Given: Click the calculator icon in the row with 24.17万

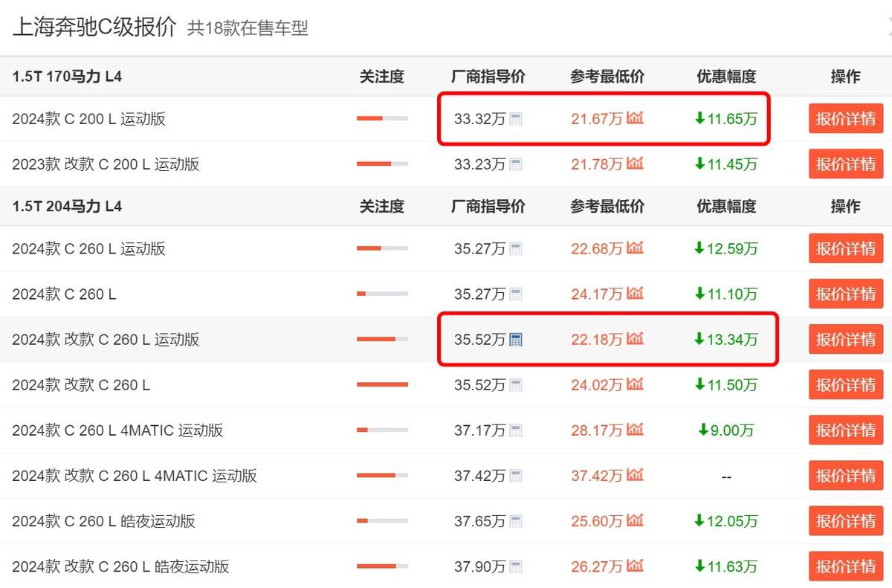Looking at the screenshot, I should pos(516,294).
